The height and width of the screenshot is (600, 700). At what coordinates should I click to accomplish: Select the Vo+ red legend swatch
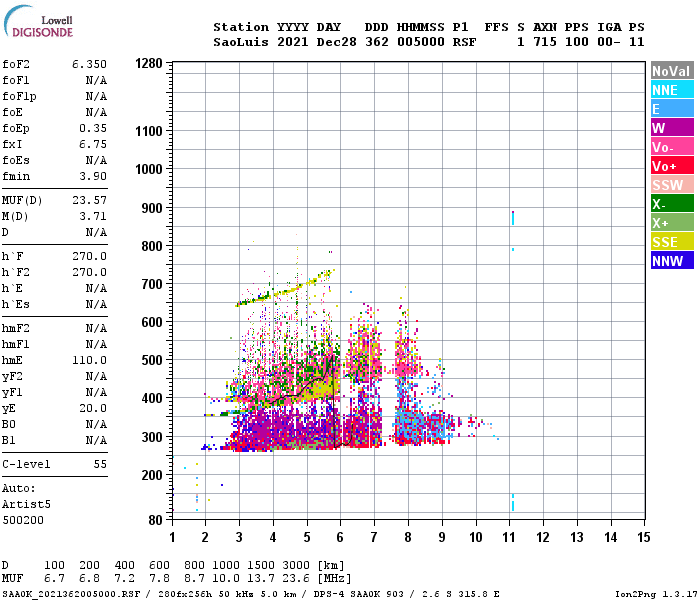coord(672,166)
